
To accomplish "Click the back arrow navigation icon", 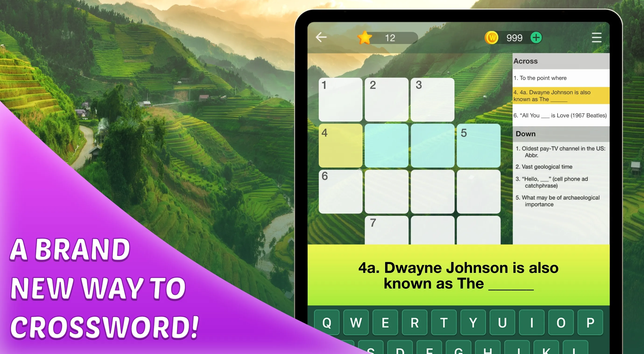I will 321,37.
